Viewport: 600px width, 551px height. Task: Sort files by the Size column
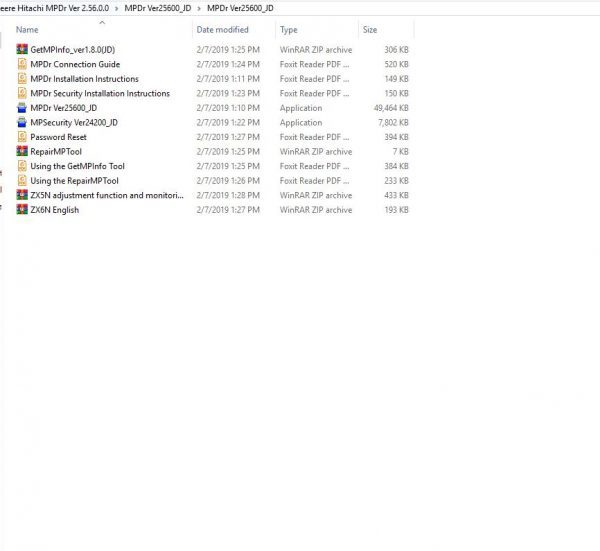tap(370, 30)
